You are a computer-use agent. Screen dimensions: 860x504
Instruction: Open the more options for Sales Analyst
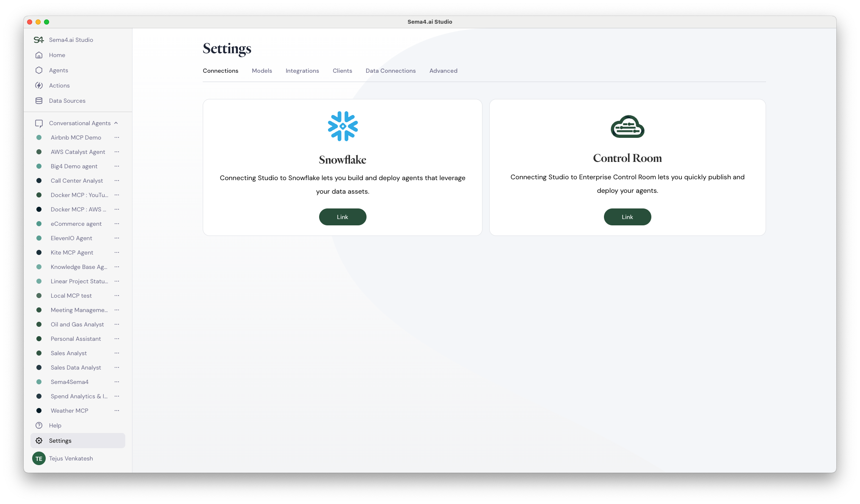117,353
